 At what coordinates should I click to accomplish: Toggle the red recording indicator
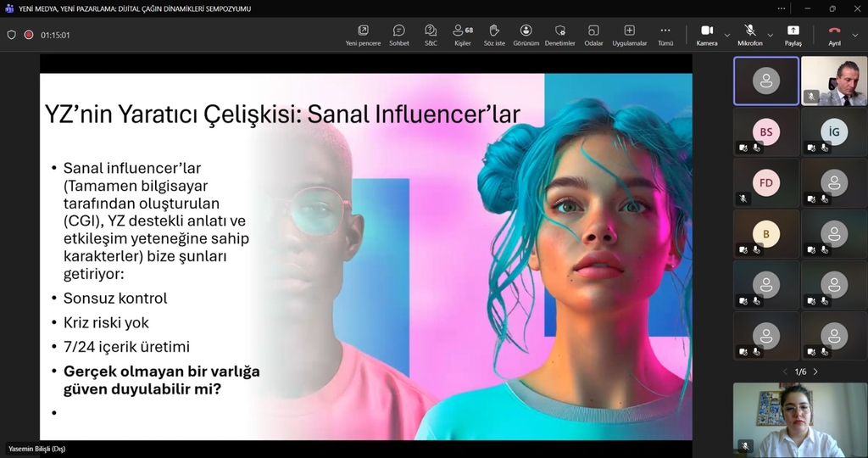[29, 35]
